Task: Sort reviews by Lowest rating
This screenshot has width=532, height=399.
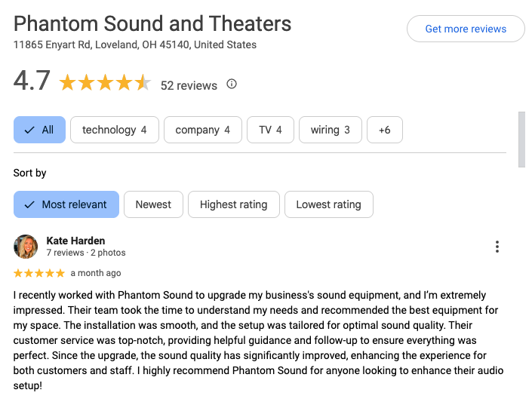Action: tap(329, 204)
